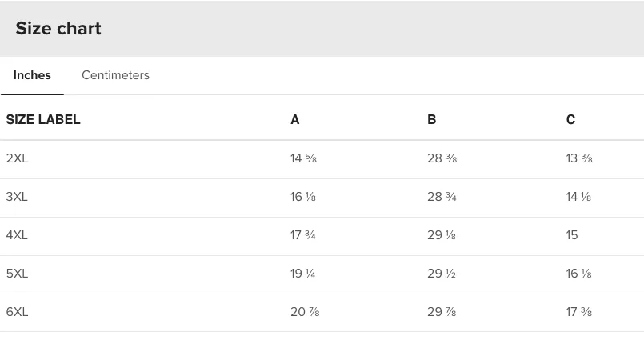Click the Size chart heading
Viewport: 644px width, 340px height.
point(58,28)
